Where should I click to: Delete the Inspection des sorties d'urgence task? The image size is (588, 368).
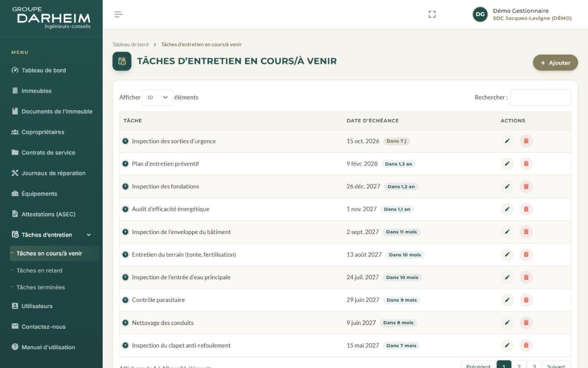click(x=526, y=141)
